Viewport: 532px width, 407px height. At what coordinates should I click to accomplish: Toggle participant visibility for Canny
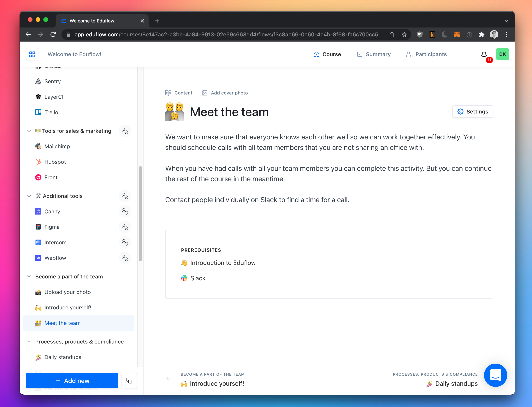125,211
